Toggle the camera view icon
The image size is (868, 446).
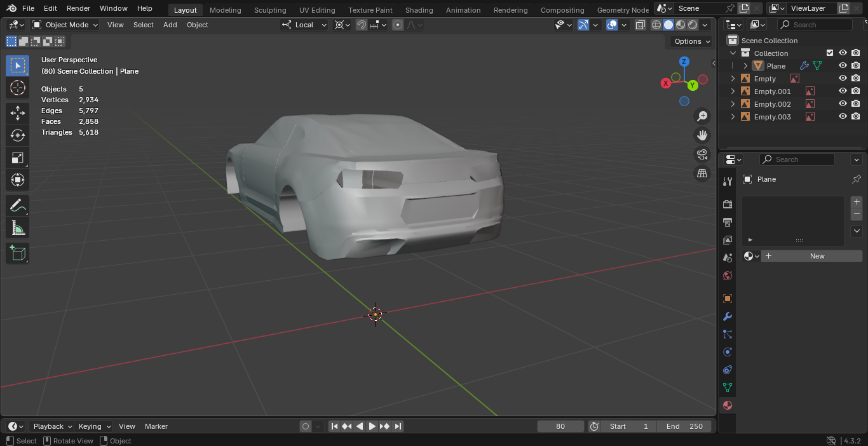coord(702,154)
